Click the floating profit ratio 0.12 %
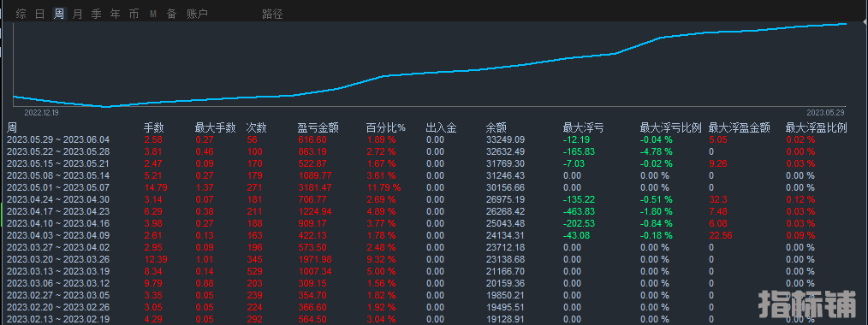 (x=800, y=199)
